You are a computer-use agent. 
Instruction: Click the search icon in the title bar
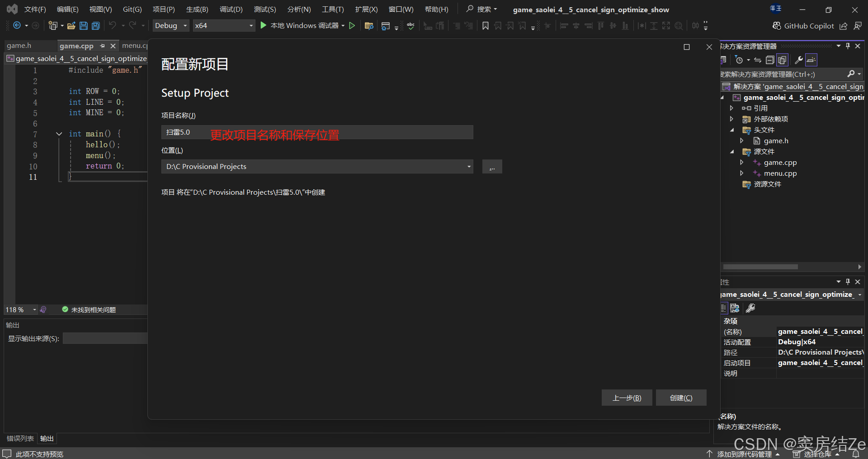[x=470, y=9]
